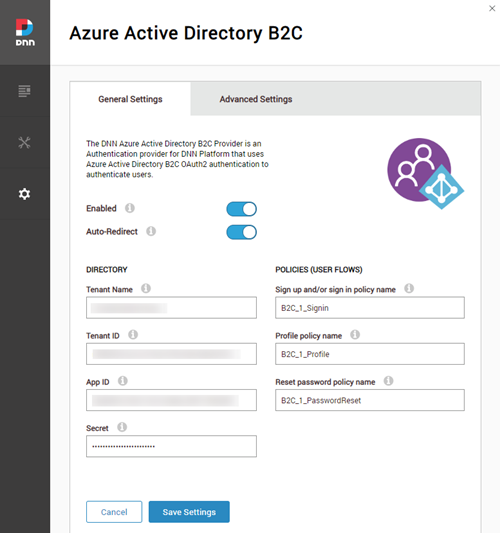Click the Secret label
This screenshot has width=500, height=533.
pyautogui.click(x=97, y=428)
